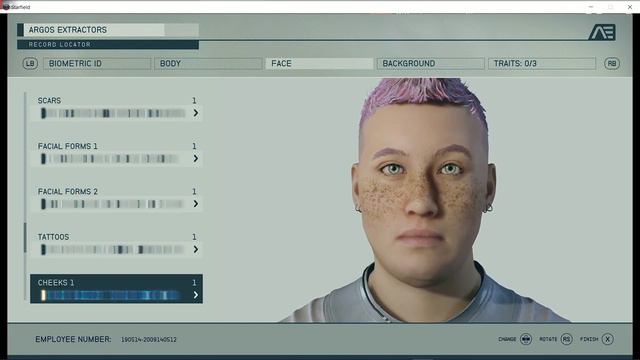Adjust the Facial Forms 1 slider bar
This screenshot has width=640, height=360.
pos(110,158)
